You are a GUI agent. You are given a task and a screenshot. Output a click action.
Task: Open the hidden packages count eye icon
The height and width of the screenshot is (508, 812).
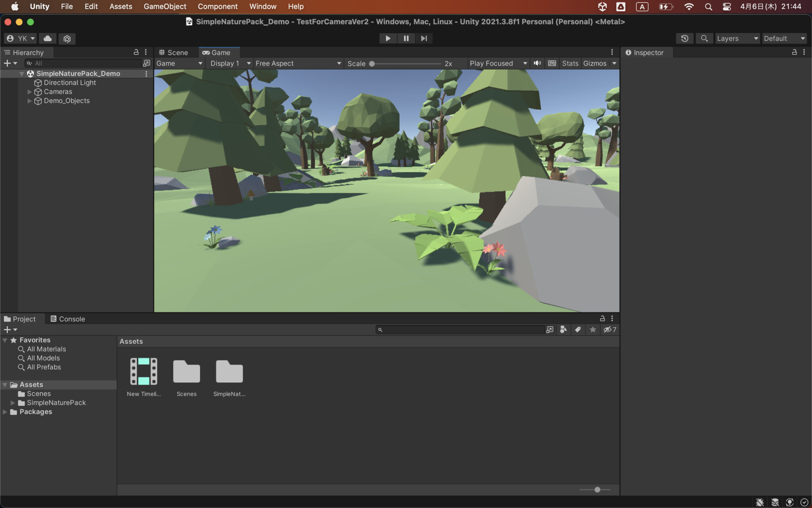(x=609, y=329)
